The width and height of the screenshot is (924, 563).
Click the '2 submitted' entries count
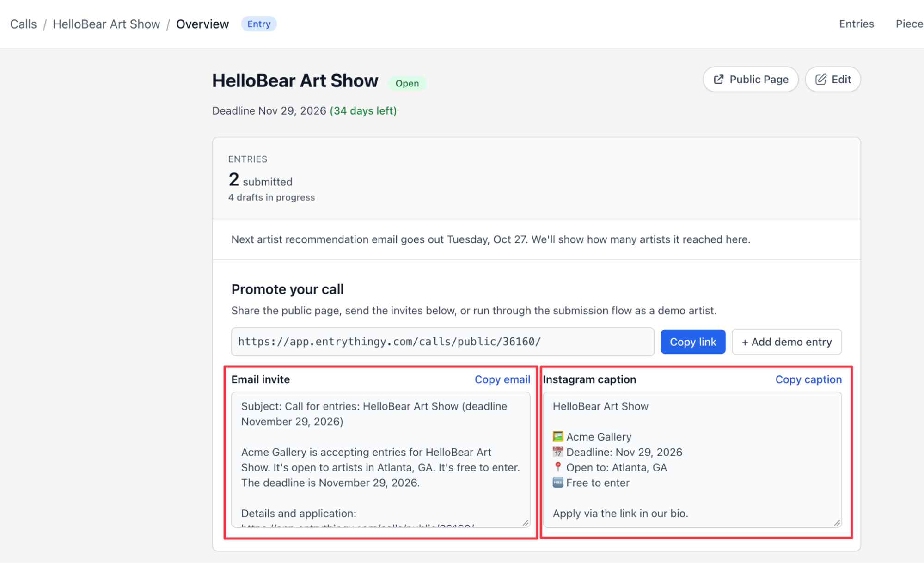[260, 180]
